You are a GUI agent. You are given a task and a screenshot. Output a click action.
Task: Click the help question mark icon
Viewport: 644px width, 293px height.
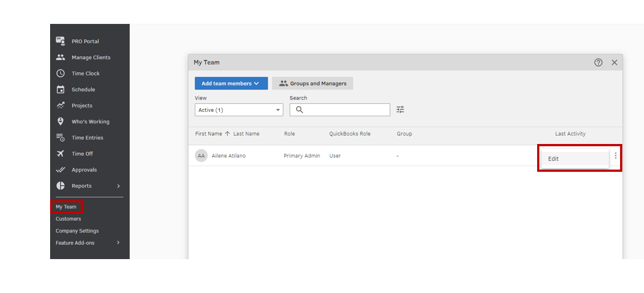click(x=598, y=62)
